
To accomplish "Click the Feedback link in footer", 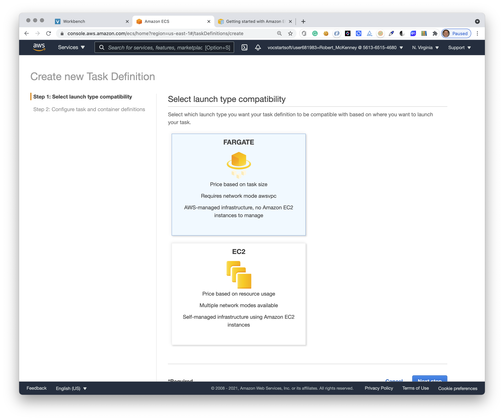I will 37,388.
